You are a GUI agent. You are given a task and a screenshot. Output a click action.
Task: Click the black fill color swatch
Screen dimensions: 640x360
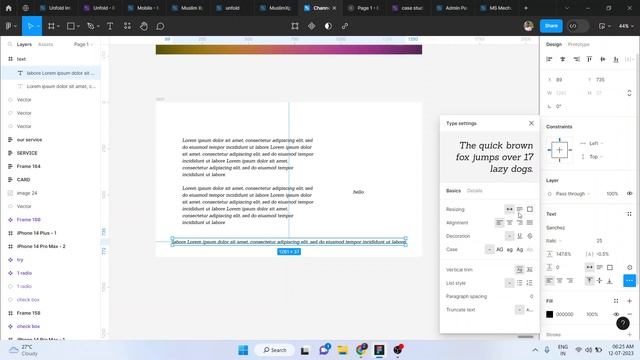pos(549,314)
